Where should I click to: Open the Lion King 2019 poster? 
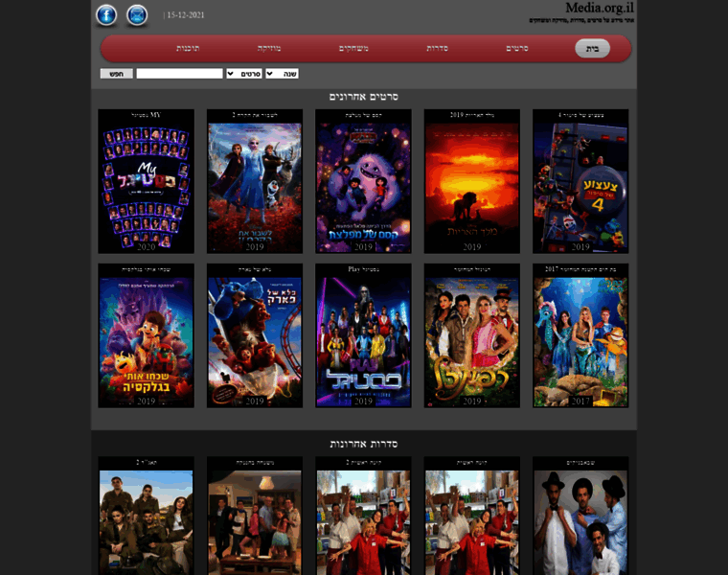472,181
